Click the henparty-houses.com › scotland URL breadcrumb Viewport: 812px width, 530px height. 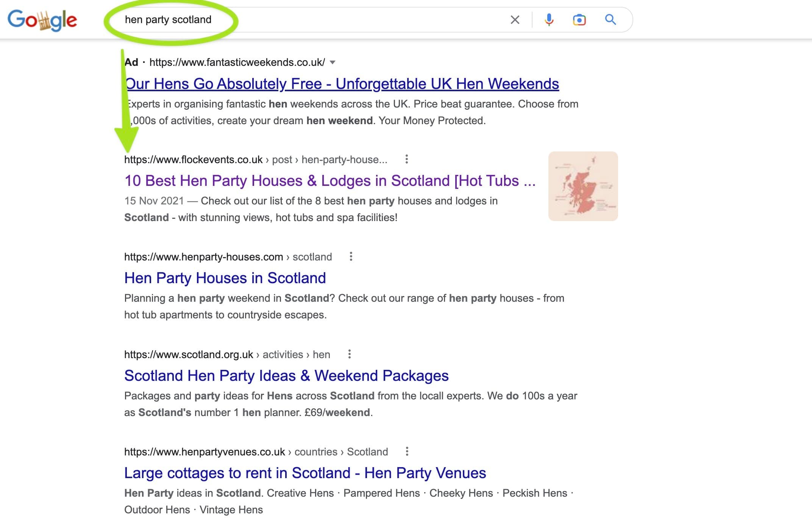click(228, 257)
